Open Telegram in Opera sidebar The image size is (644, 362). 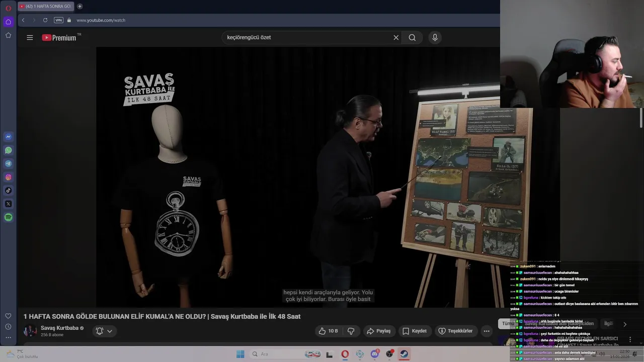click(8, 163)
